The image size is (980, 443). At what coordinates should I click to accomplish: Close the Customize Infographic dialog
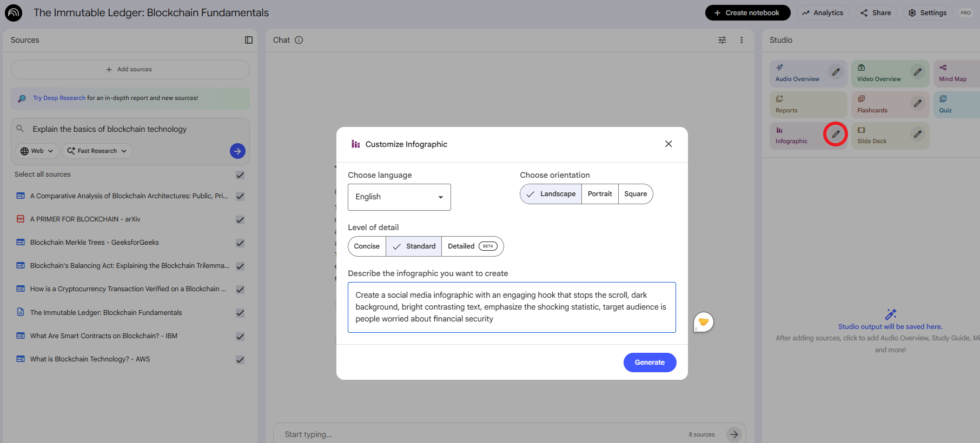tap(668, 144)
